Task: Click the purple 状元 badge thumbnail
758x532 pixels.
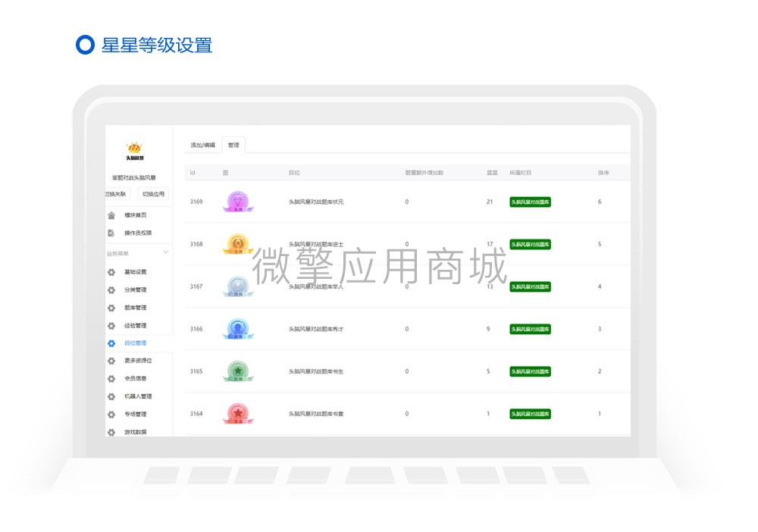Action: [238, 202]
